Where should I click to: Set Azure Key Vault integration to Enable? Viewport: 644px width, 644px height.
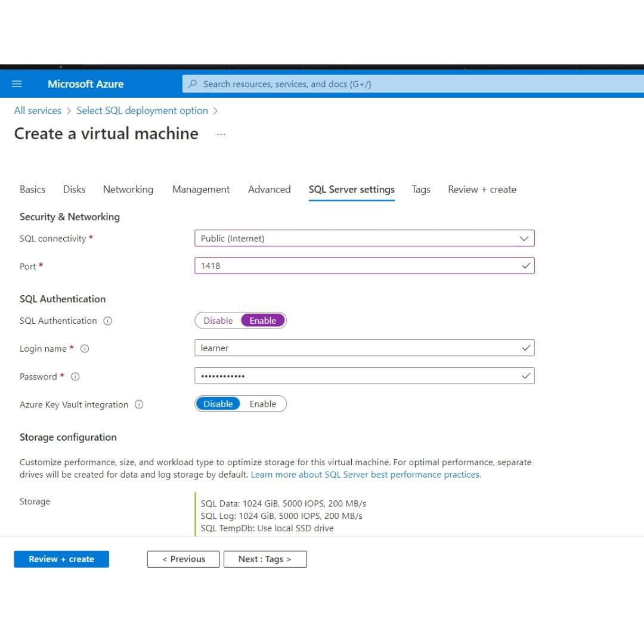pyautogui.click(x=263, y=404)
